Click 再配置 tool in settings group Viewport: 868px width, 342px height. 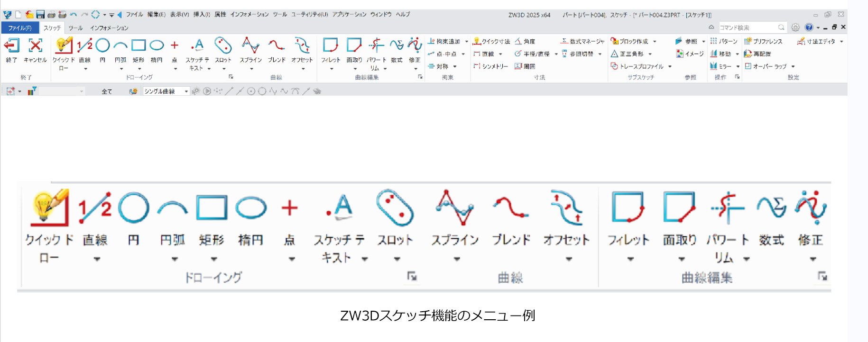coord(757,54)
